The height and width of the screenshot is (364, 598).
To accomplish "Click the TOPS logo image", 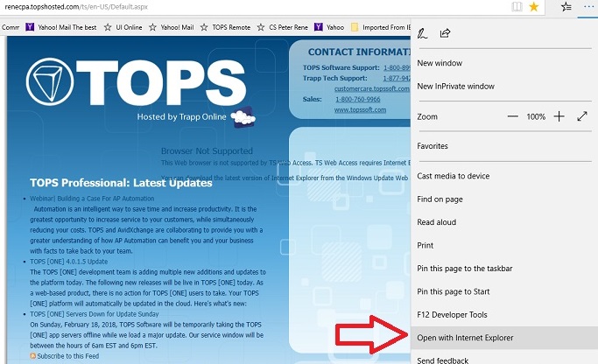I will [x=136, y=81].
